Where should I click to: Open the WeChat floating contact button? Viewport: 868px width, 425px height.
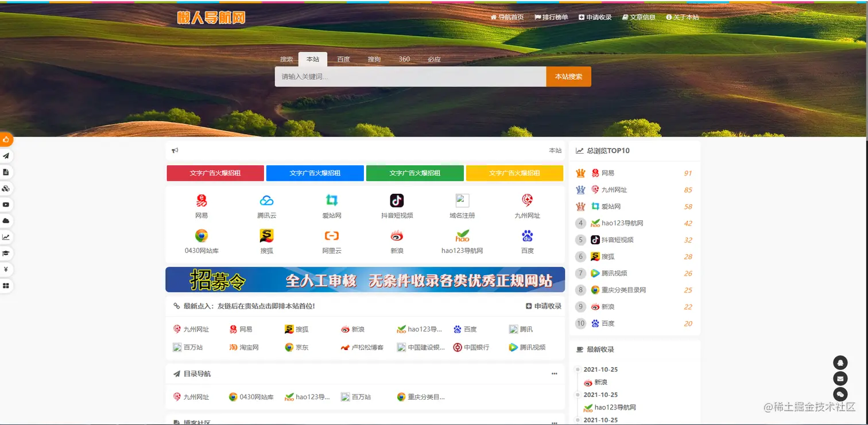(840, 395)
